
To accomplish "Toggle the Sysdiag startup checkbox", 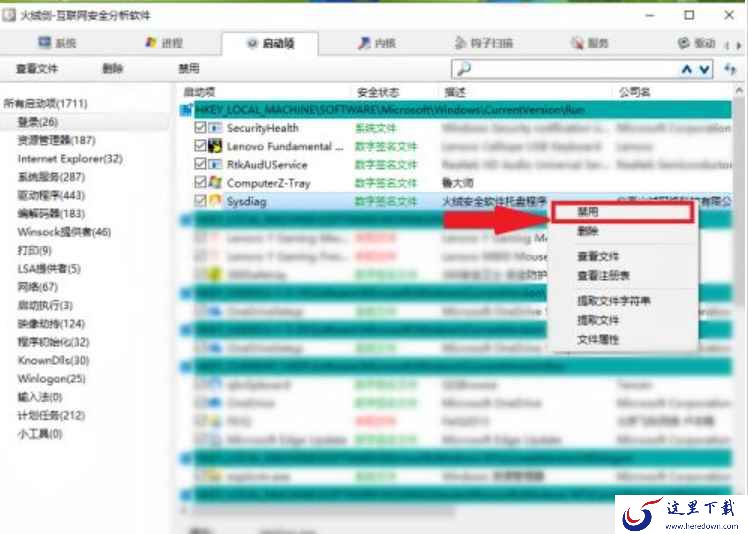I will (x=200, y=200).
